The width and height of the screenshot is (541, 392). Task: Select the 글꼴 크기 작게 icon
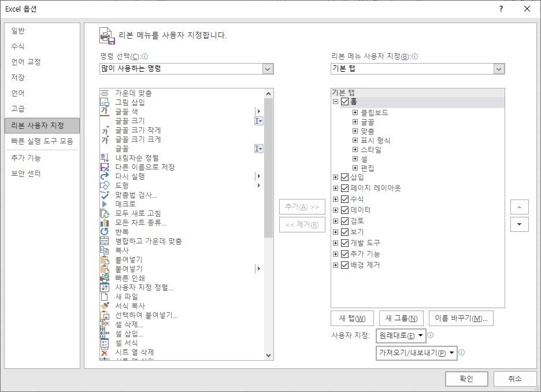[105, 130]
